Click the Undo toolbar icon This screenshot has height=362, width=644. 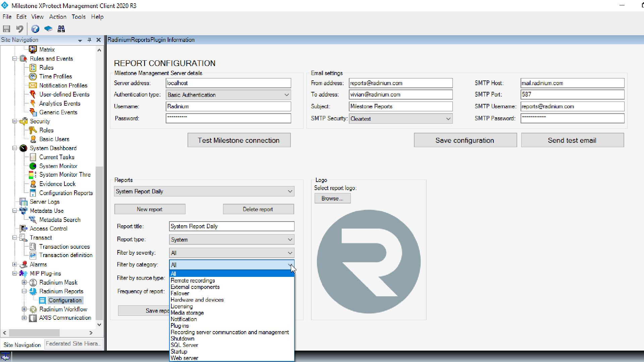coord(20,29)
